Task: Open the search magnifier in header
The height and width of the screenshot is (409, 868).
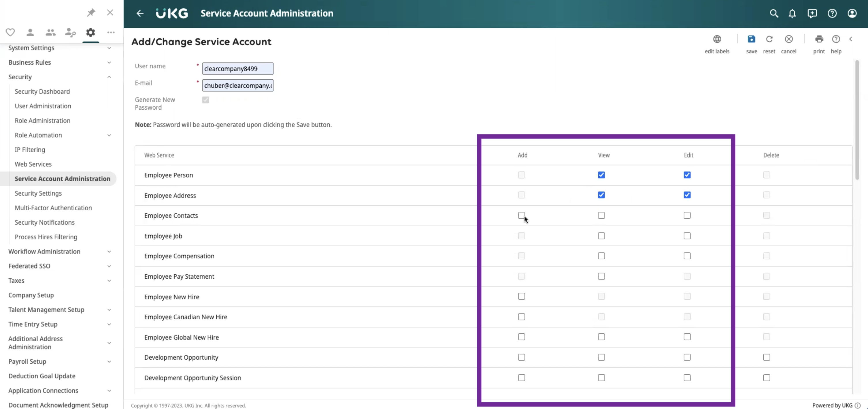Action: (774, 13)
